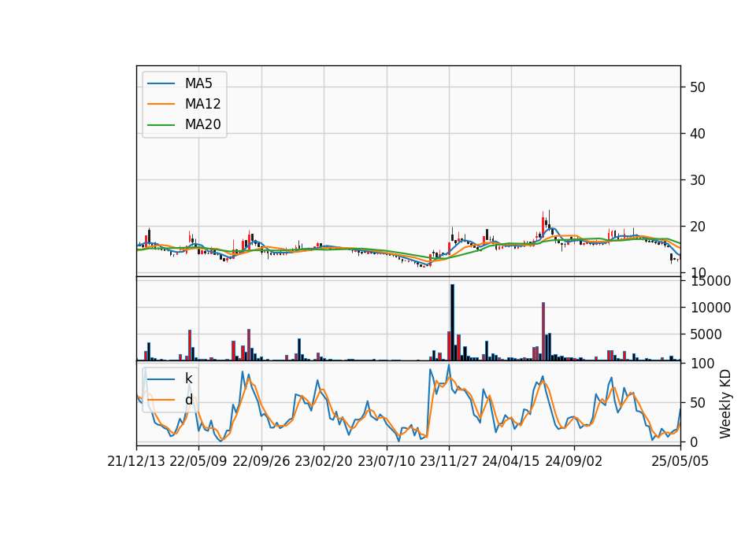Click the Weekly KD axis title
The height and width of the screenshot is (543, 756).
click(725, 404)
